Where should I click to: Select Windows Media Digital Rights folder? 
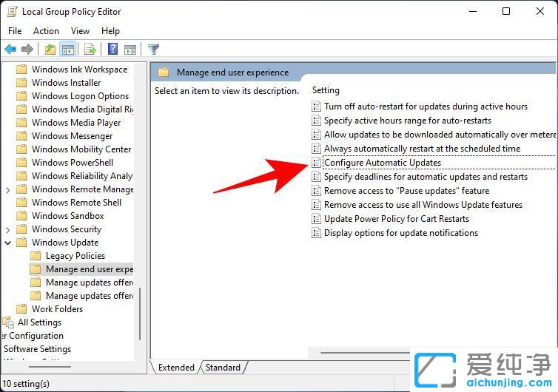click(83, 109)
